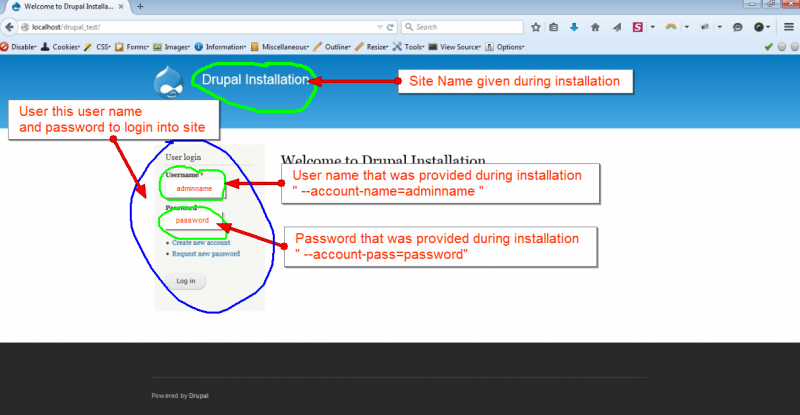
Task: Focus the Password input field
Action: tap(194, 221)
